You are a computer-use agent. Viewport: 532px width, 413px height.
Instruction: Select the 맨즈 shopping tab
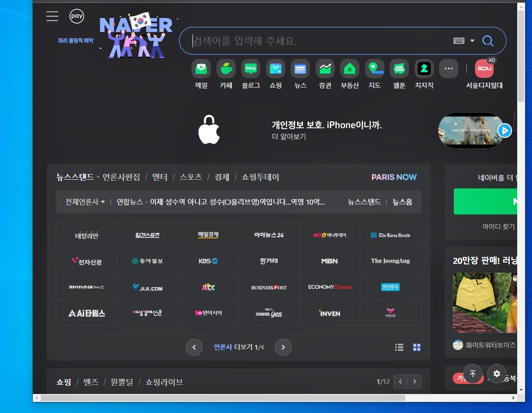tap(91, 382)
